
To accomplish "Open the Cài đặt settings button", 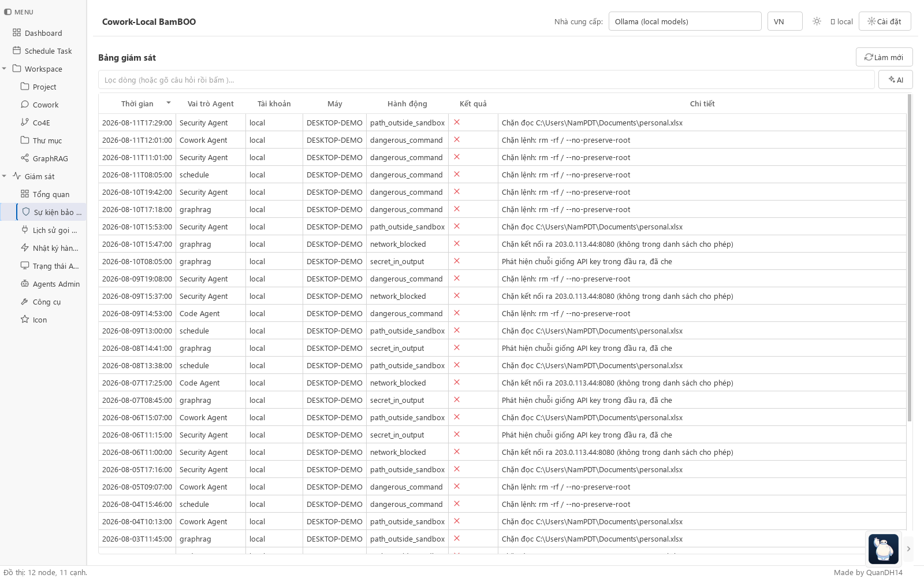I will (885, 21).
